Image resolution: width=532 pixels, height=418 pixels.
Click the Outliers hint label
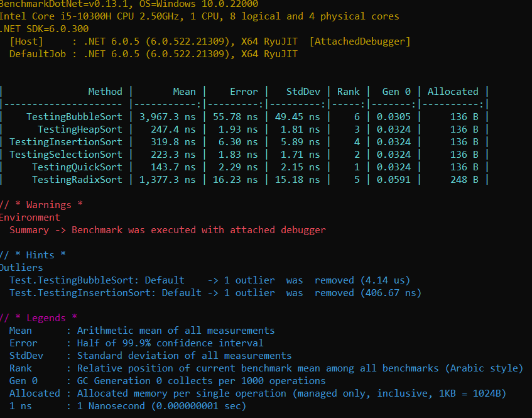pos(21,268)
